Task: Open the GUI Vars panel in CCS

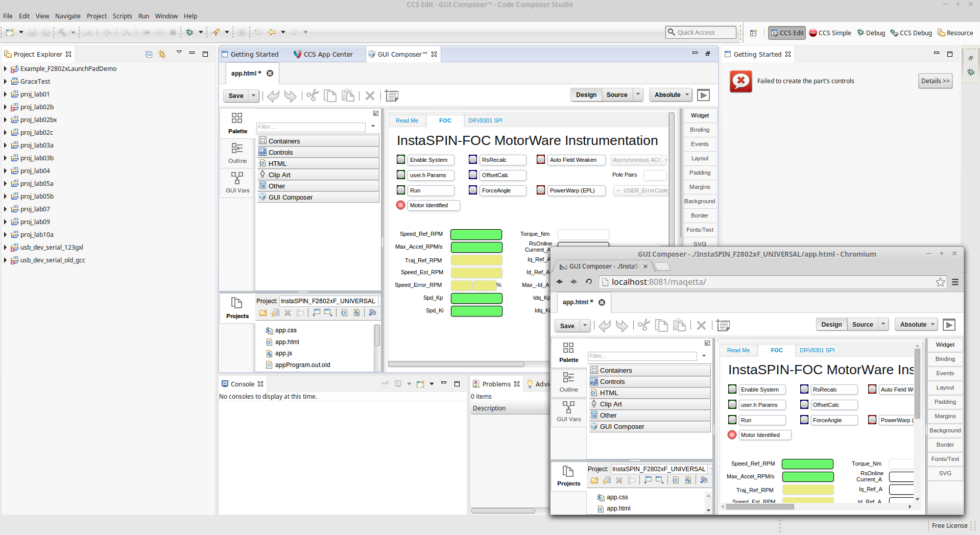Action: tap(237, 182)
